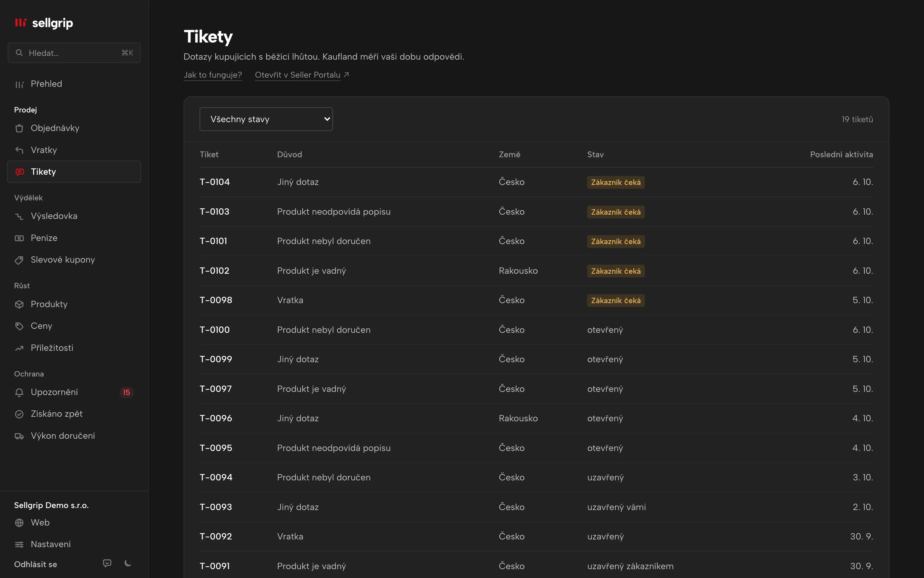Click the Získáno zpět check icon

[x=19, y=414]
